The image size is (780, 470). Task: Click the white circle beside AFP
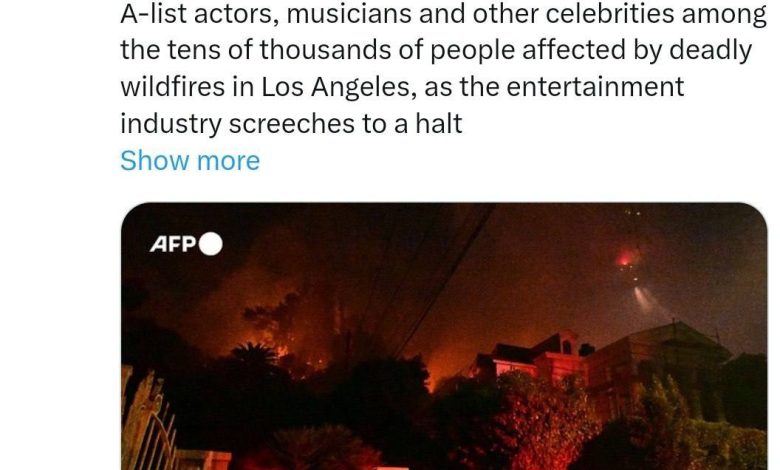tap(211, 244)
